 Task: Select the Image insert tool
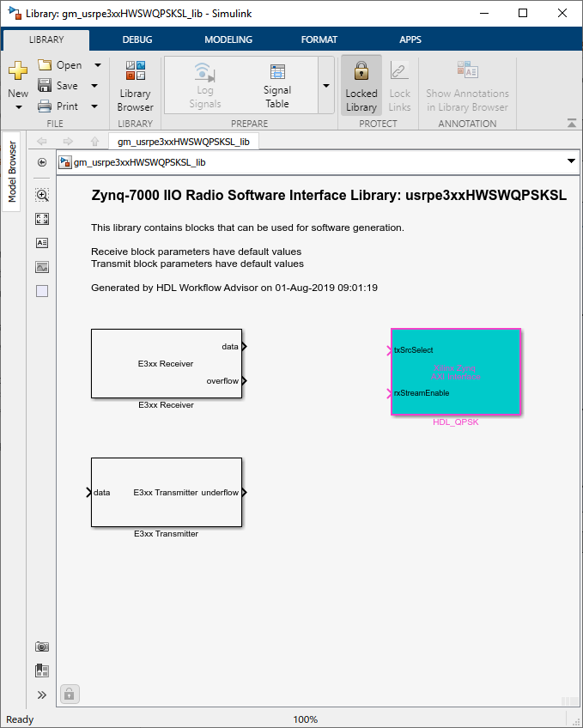42,267
